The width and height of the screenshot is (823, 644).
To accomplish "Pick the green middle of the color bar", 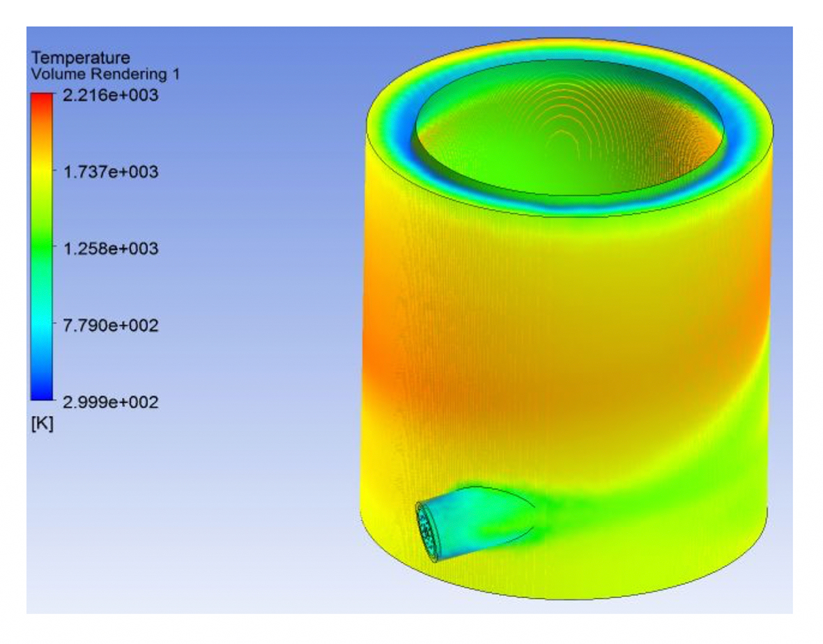I will click(x=42, y=248).
